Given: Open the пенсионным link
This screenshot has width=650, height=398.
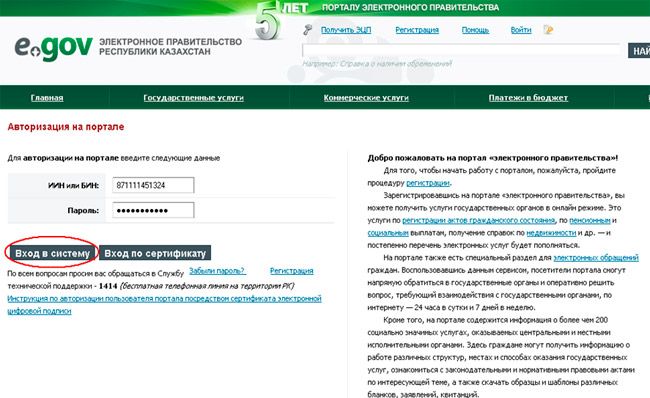Looking at the screenshot, I should coord(589,220).
